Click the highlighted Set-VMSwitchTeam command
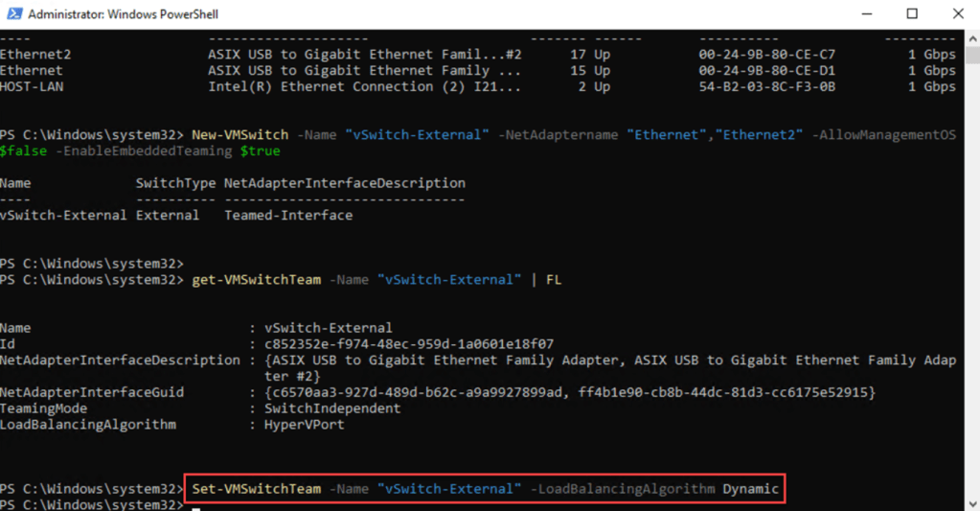980x511 pixels. tap(257, 489)
